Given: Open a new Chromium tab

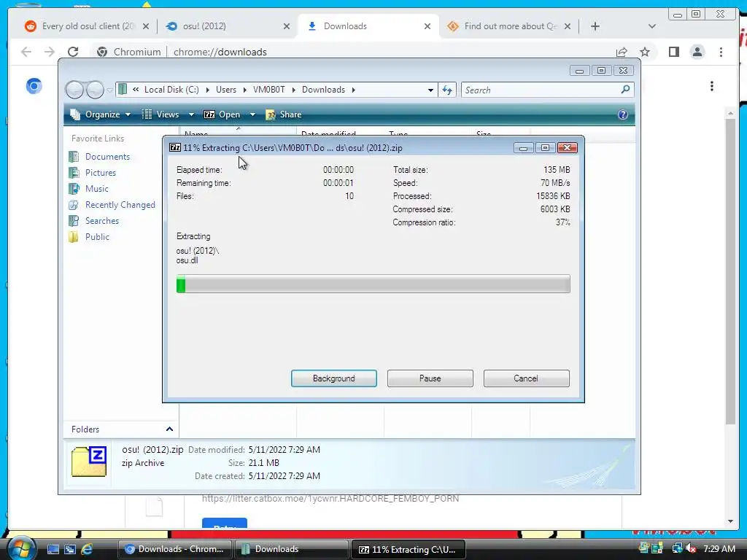Looking at the screenshot, I should (x=595, y=26).
